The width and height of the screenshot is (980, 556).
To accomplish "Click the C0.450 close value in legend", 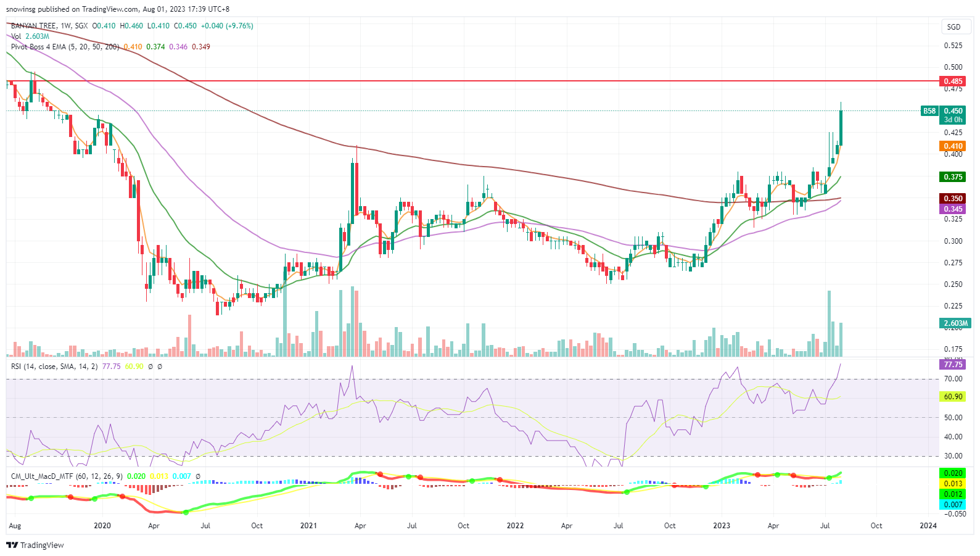I will (x=185, y=26).
